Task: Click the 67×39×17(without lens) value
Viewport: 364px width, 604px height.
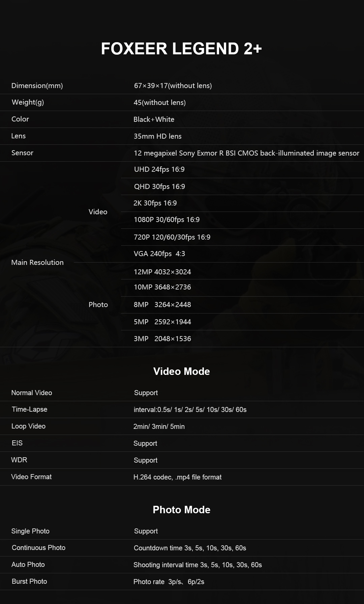Action: coord(173,86)
